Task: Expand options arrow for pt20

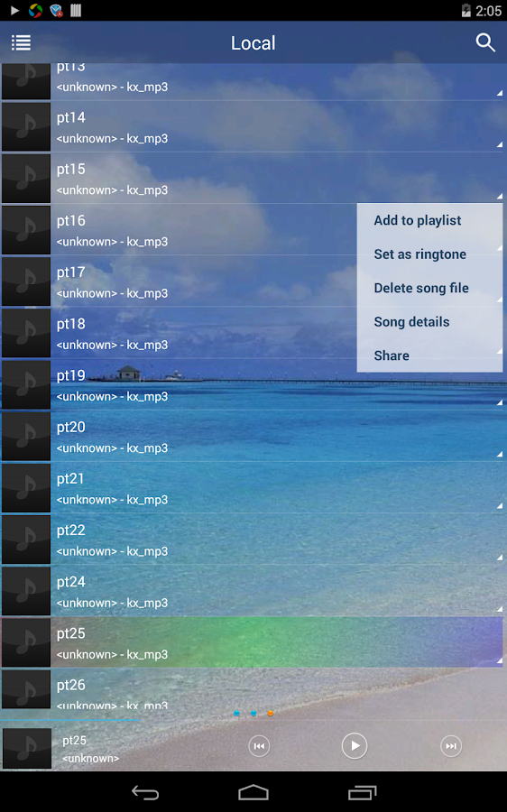Action: pos(499,454)
